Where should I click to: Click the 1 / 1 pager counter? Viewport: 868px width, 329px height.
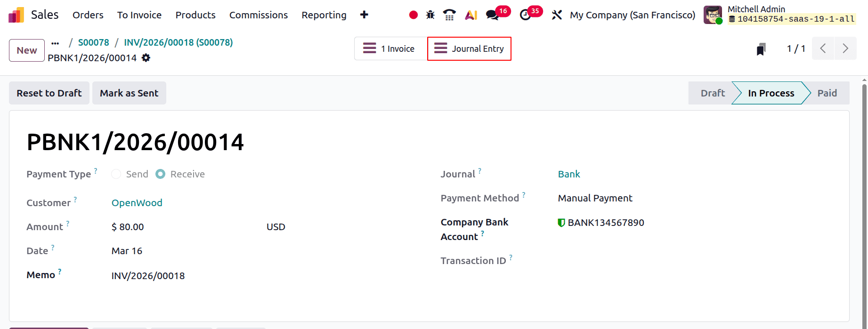click(x=796, y=48)
